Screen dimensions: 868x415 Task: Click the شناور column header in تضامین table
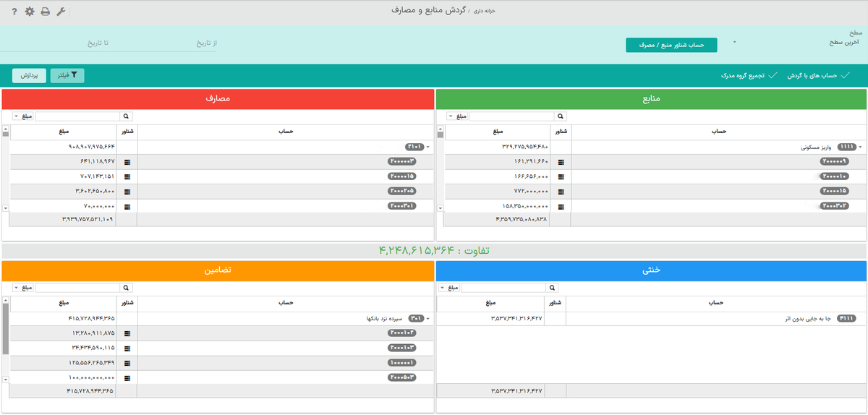coord(127,303)
